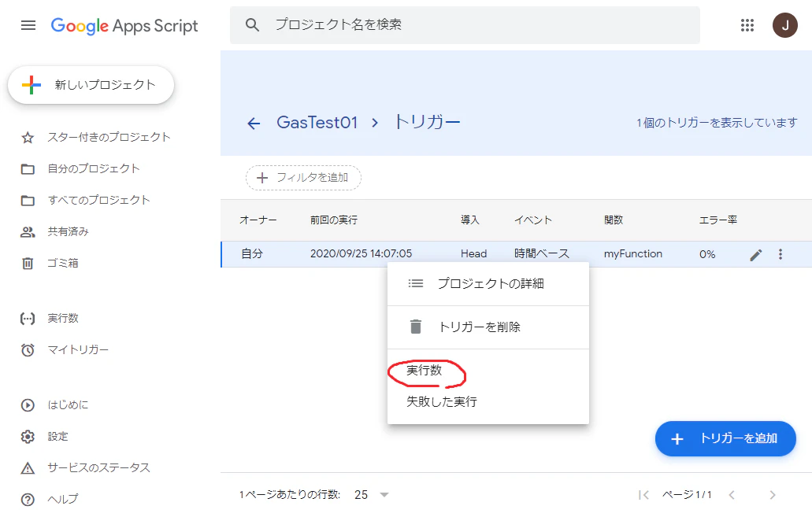Viewport: 812px width, 517px height.
Task: Click the folder icon beside すべてのプロジェクト
Action: pos(28,201)
